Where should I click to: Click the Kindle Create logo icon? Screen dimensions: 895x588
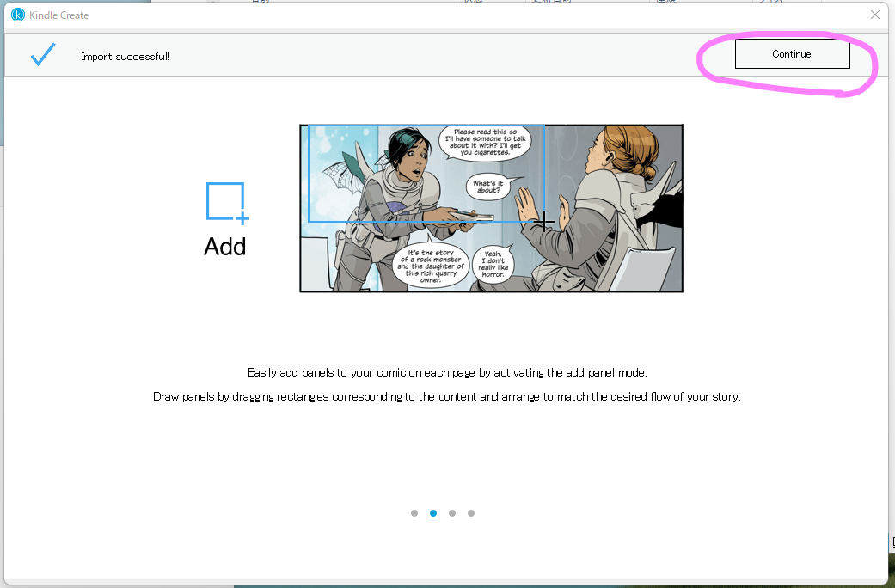pyautogui.click(x=18, y=15)
